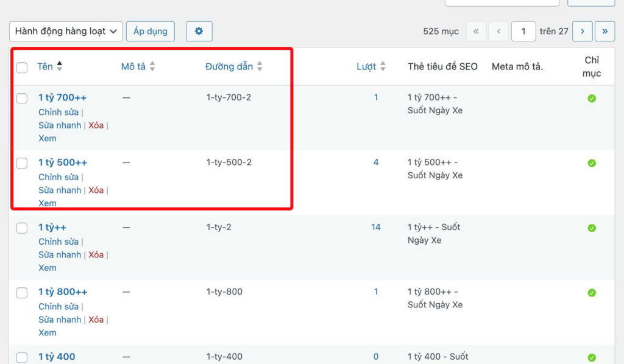Image resolution: width=624 pixels, height=364 pixels.
Task: Click the sort arrows beside Lượt
Action: tap(383, 66)
